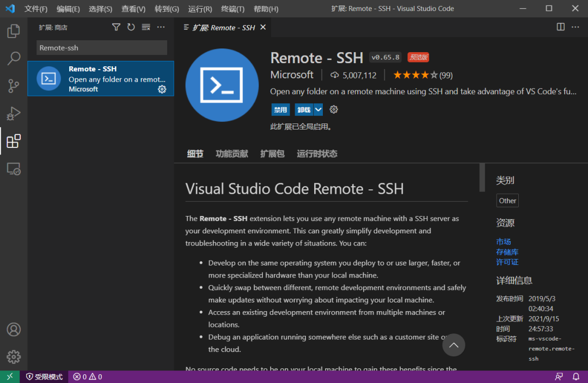Open Remote Explorer in activity bar

click(x=14, y=169)
